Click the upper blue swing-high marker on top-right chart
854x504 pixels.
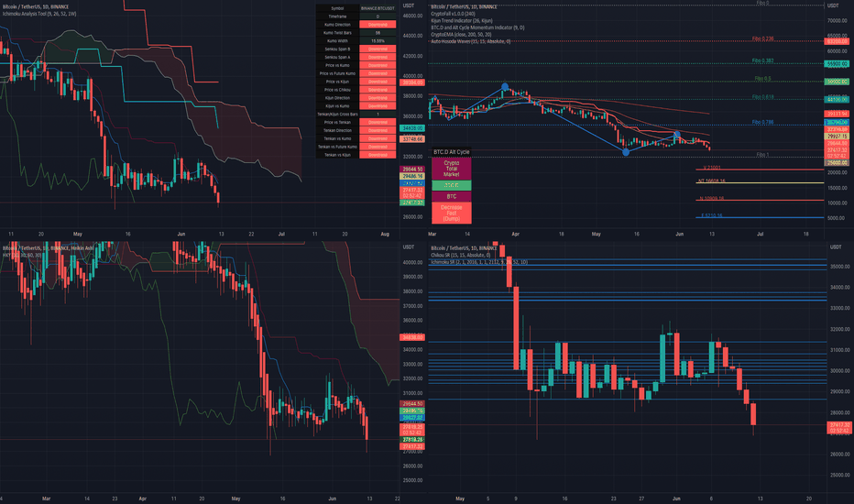505,87
